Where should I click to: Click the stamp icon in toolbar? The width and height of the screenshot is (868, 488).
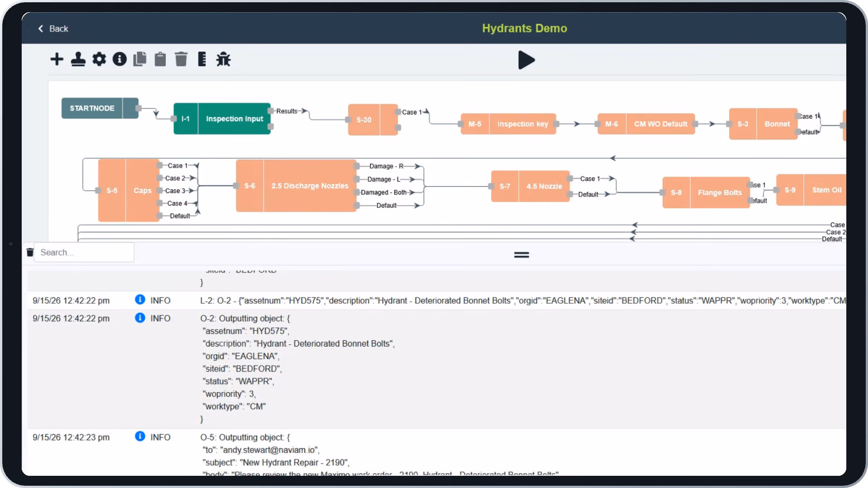coord(78,59)
